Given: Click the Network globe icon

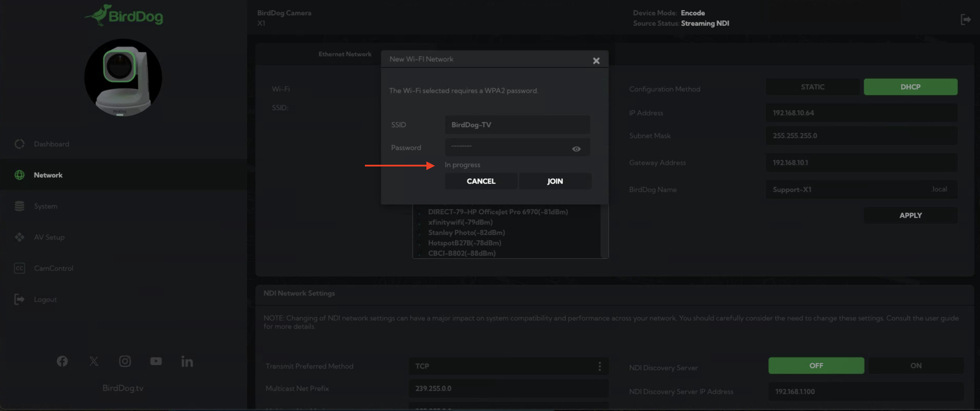Looking at the screenshot, I should (19, 175).
